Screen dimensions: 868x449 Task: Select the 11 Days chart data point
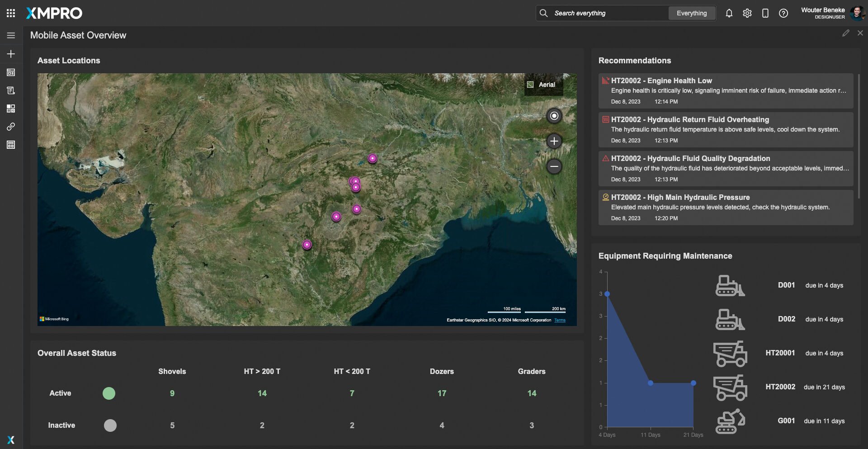point(650,383)
